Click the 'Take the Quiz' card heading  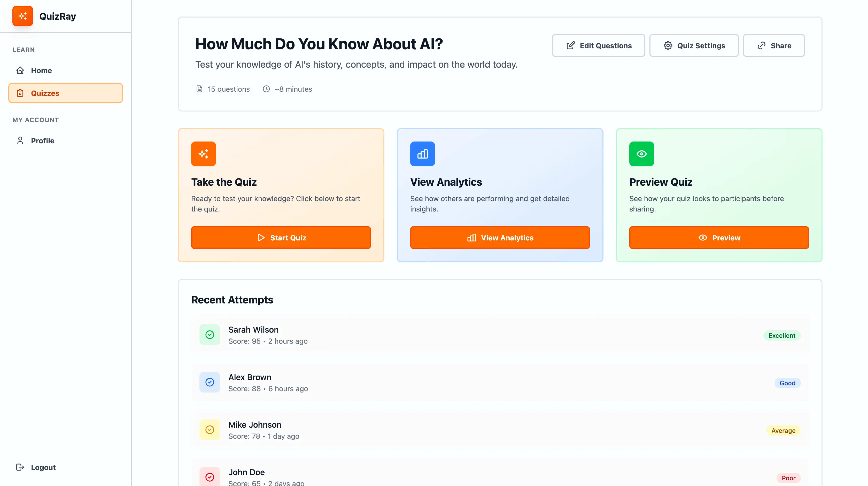[224, 182]
